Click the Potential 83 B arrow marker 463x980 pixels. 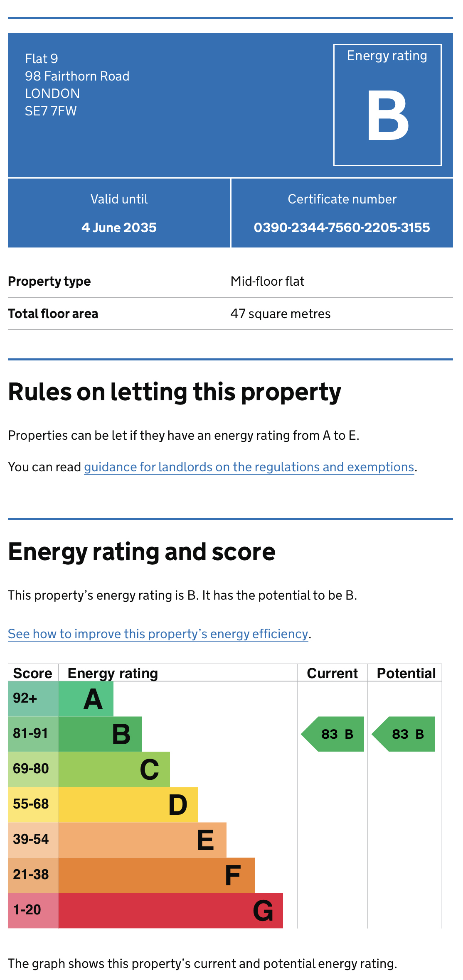coord(404,734)
